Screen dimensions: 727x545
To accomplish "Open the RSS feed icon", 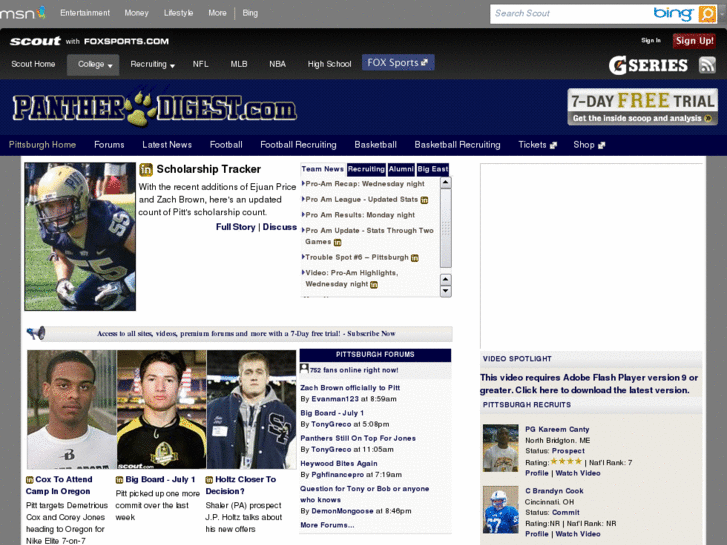I will click(x=708, y=65).
